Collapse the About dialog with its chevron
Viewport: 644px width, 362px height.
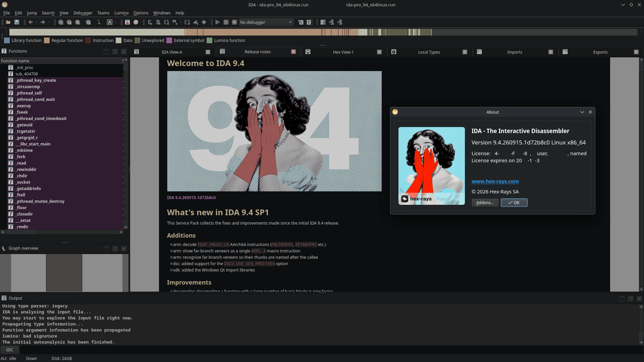point(582,112)
